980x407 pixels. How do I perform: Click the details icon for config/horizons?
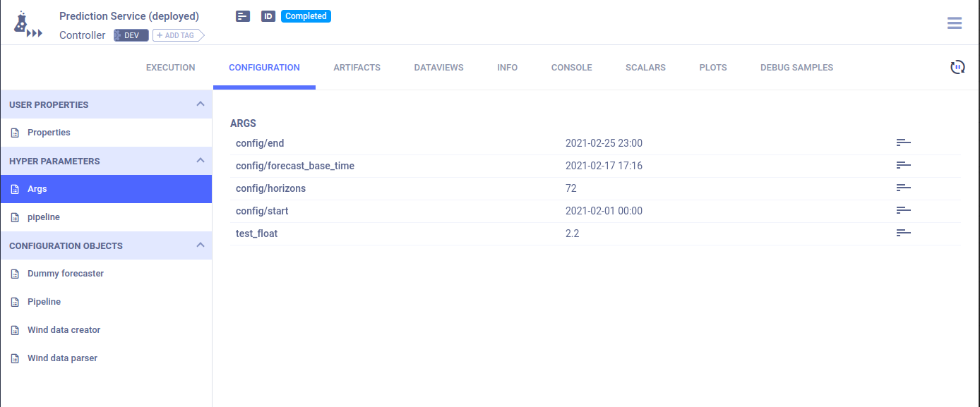tap(903, 188)
